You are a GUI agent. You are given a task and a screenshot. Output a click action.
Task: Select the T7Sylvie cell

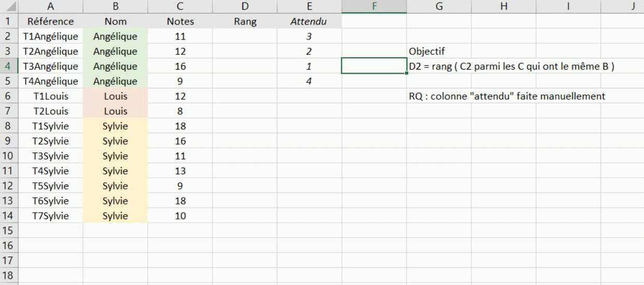point(50,216)
